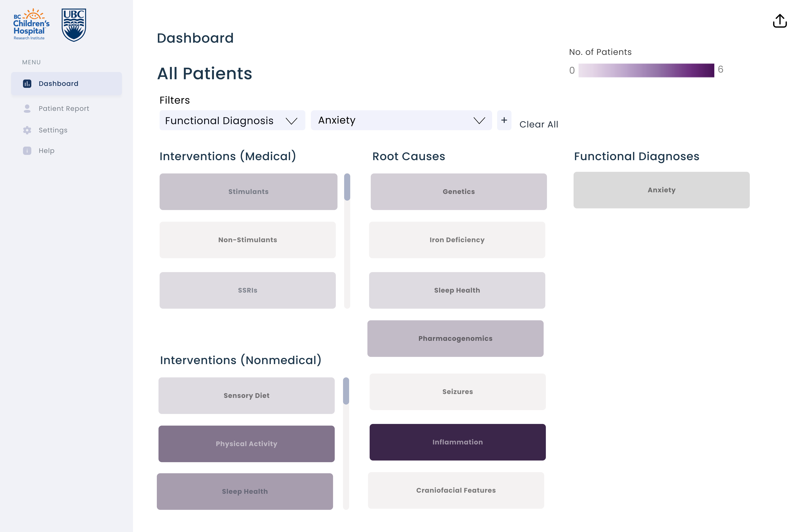Screen dimensions: 798x532
Task: Open the Patient Report menu item
Action: coord(64,109)
